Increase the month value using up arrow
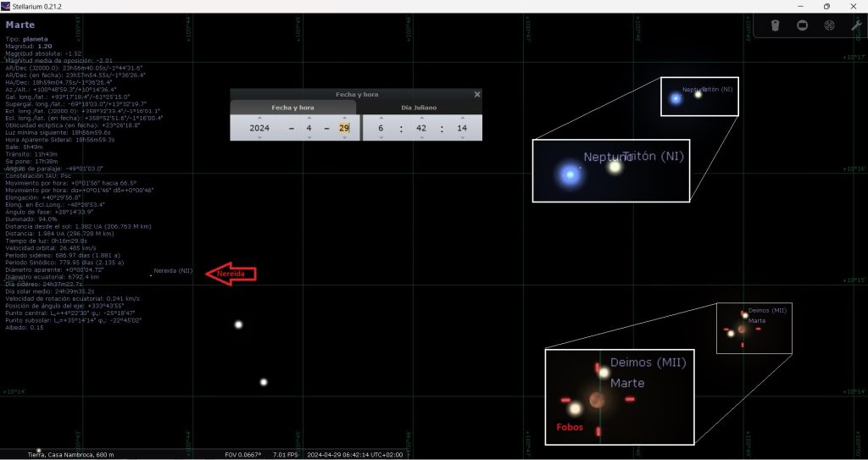 point(308,118)
